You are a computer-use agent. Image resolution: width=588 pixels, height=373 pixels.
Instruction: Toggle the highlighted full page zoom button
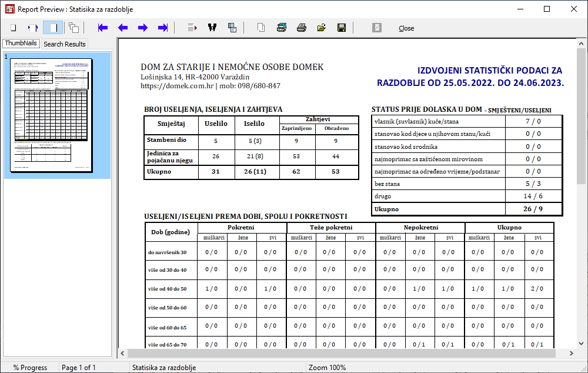(x=53, y=28)
